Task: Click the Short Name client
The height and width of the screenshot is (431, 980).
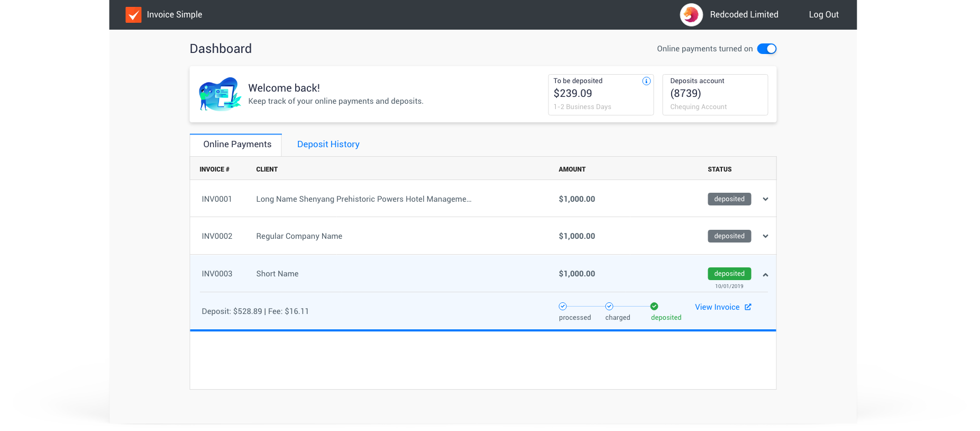Action: 277,274
